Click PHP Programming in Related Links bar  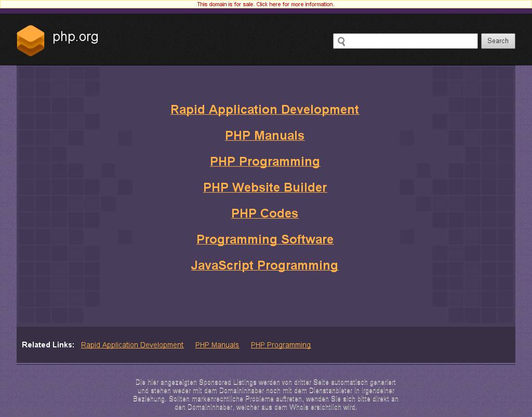281,345
